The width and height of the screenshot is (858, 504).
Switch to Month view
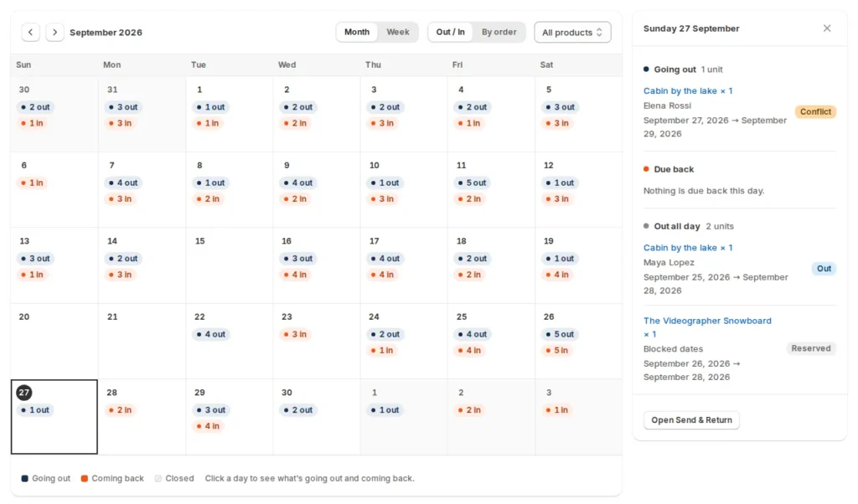click(x=357, y=33)
